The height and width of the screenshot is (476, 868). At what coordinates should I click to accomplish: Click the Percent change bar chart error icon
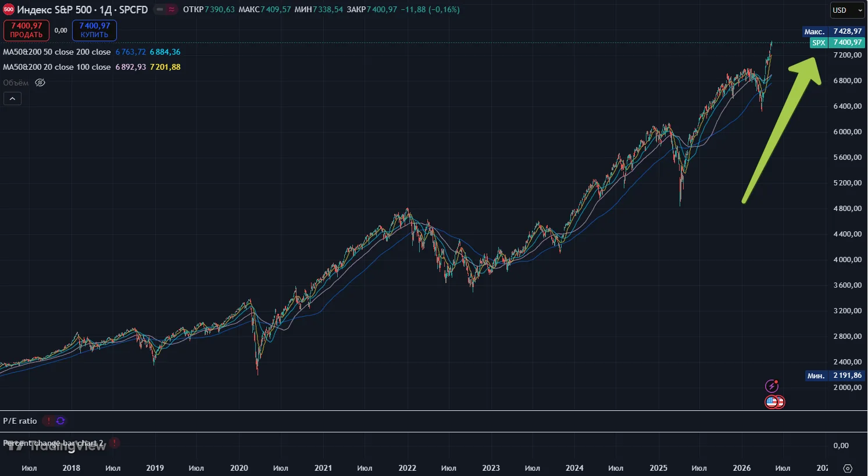point(115,443)
